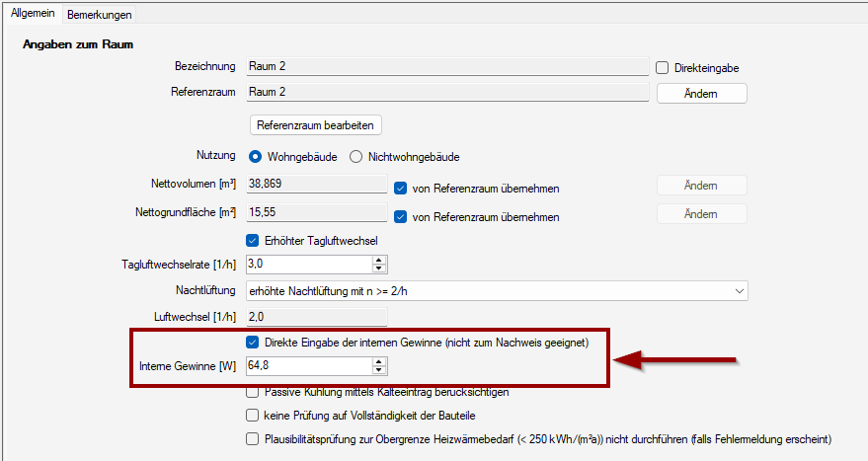Toggle Erhöhter Tagluftwechsel checkbox
Image resolution: width=868 pixels, height=461 pixels.
(x=252, y=241)
